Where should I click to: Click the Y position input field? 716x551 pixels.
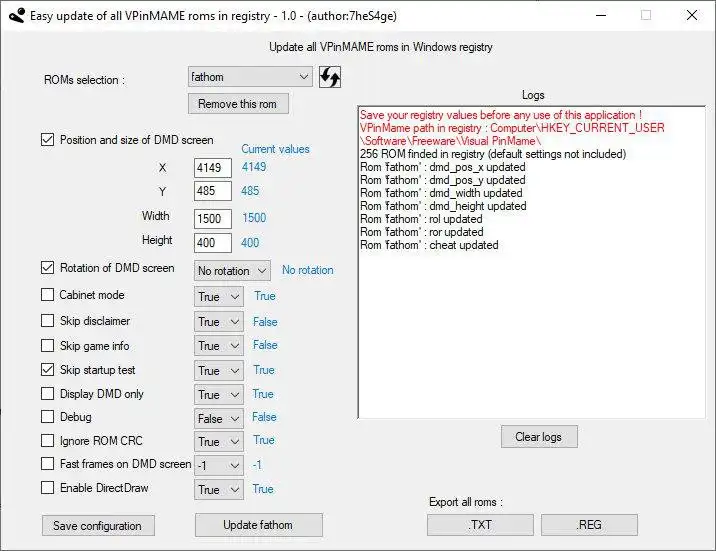[x=213, y=191]
